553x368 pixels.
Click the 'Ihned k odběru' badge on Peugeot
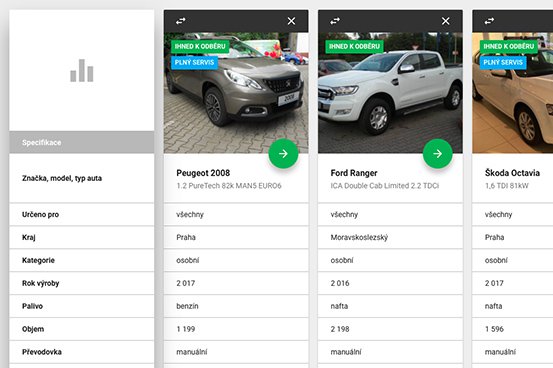(x=200, y=46)
